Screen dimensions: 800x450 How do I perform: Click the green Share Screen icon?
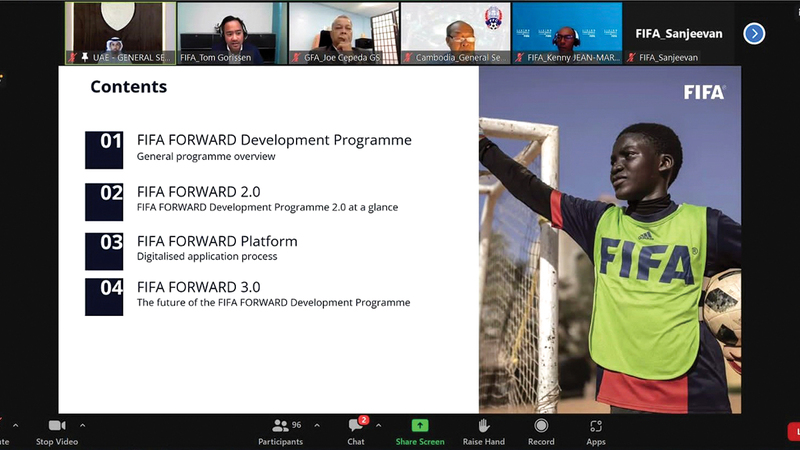tap(420, 426)
